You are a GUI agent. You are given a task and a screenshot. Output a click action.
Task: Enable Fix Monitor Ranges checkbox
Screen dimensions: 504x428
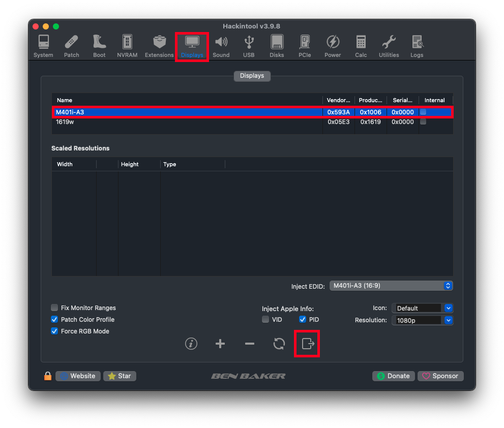click(x=54, y=308)
